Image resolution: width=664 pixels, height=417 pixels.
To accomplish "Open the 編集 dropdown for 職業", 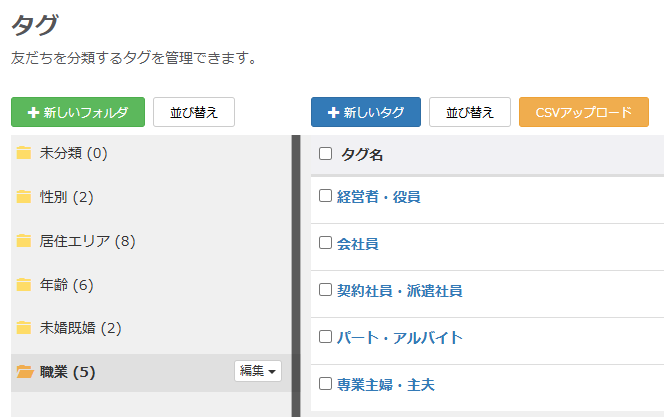I will [x=258, y=371].
